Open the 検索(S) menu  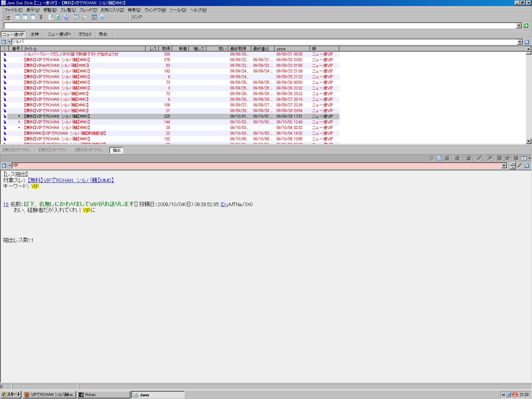pos(134,10)
